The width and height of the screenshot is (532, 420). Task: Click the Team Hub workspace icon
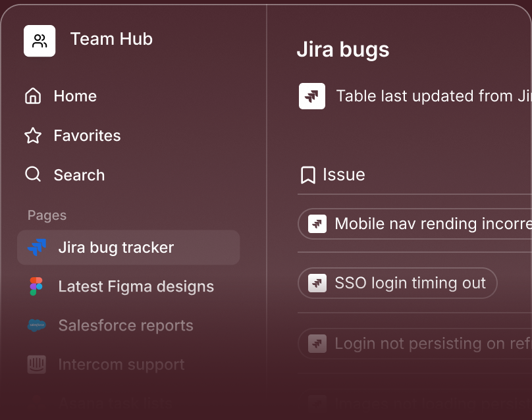coord(40,40)
